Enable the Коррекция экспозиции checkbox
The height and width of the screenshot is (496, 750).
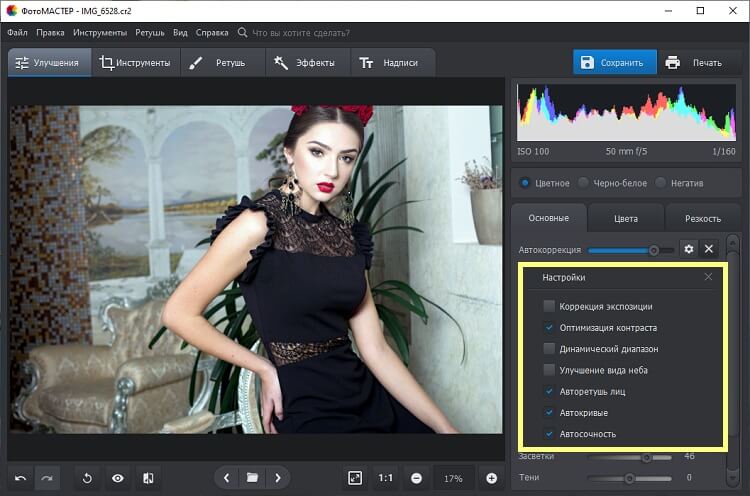549,306
